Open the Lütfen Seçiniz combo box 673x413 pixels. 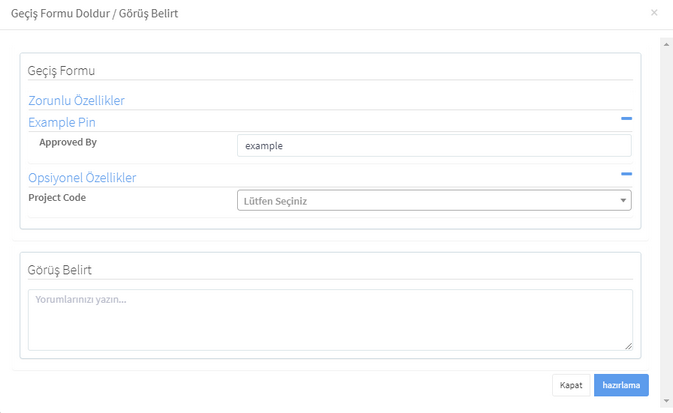(x=434, y=200)
